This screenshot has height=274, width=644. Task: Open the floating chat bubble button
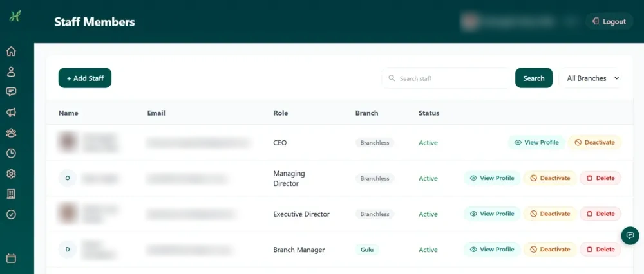coord(630,235)
